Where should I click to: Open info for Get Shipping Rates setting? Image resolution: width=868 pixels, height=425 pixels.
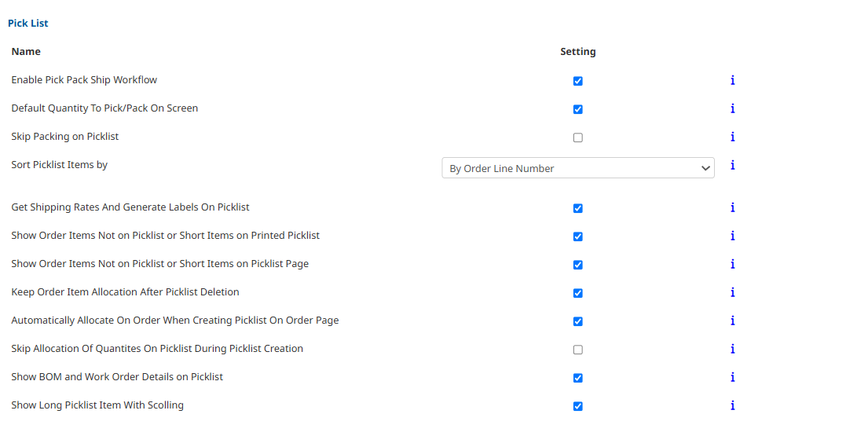(x=732, y=207)
